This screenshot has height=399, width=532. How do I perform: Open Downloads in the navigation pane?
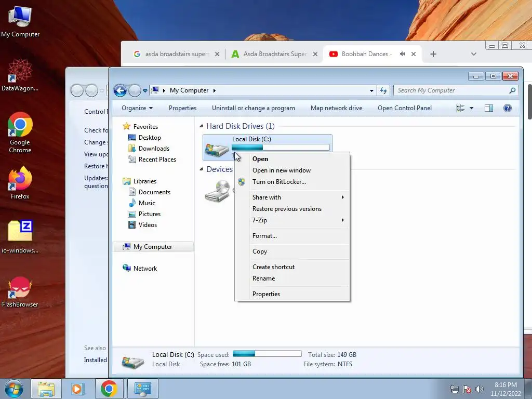[149, 149]
